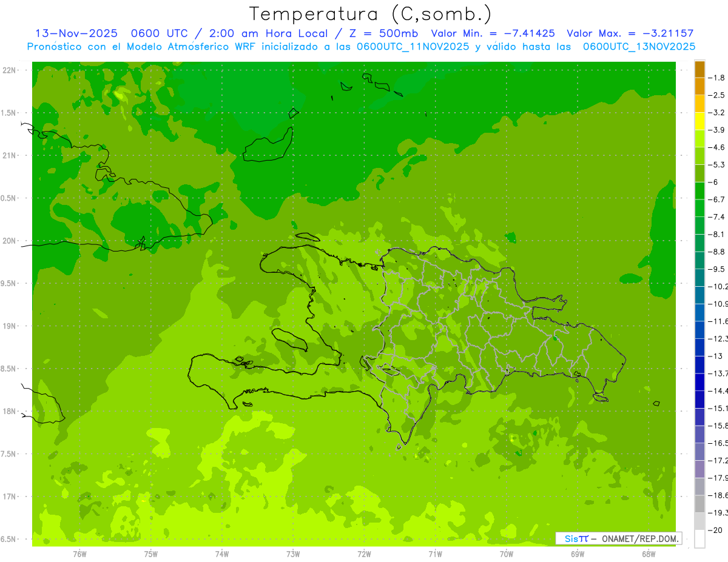Click the 'Temperatura (C,somb.)' chart title
728x562 pixels.
click(370, 14)
